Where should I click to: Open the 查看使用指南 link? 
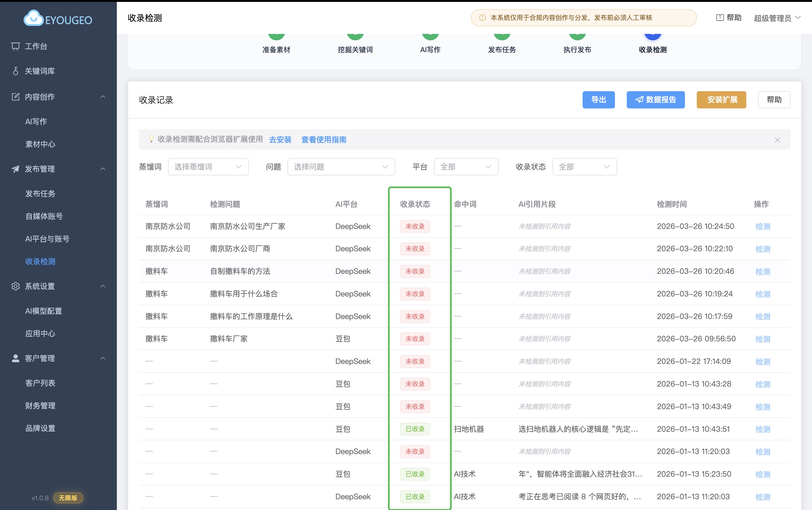coord(324,139)
